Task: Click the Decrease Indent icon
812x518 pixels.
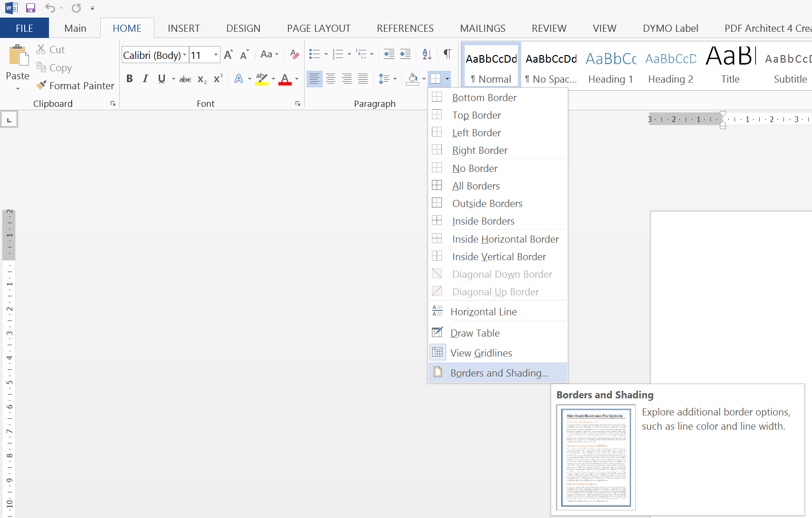Action: tap(389, 54)
